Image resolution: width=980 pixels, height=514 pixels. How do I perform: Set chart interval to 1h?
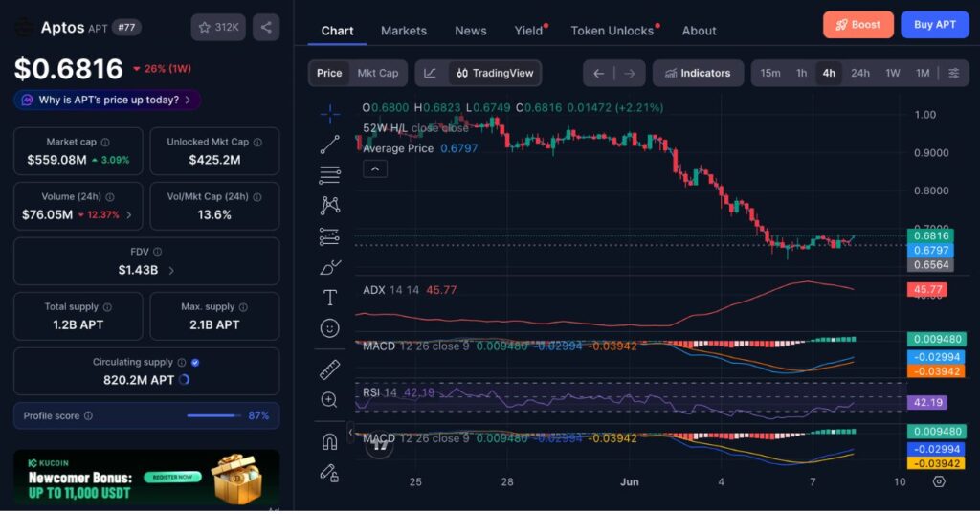tap(801, 73)
